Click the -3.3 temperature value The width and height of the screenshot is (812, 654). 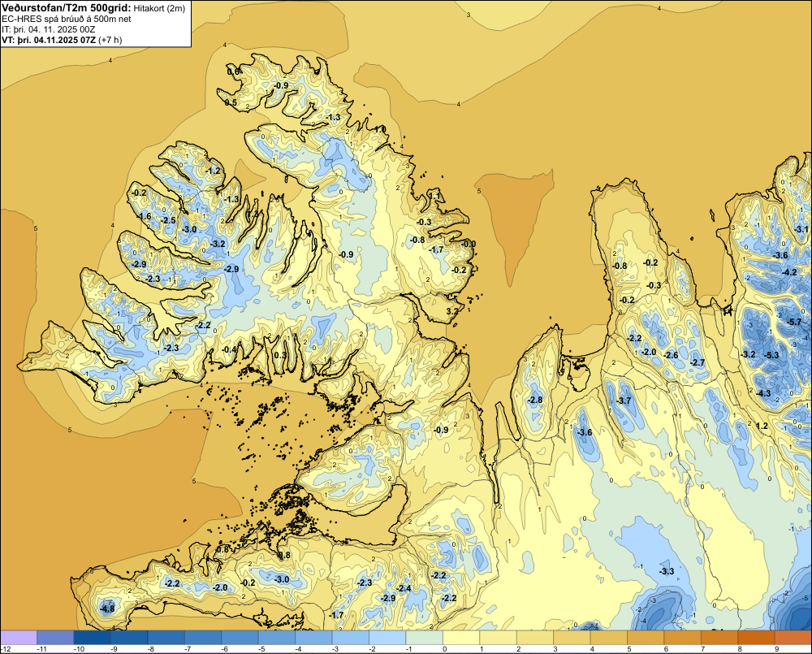[667, 571]
